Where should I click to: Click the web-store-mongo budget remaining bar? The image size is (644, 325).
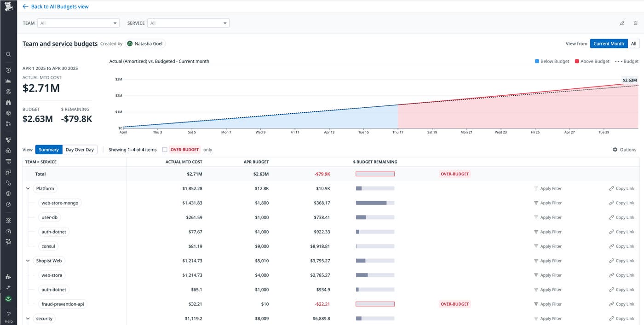(375, 203)
